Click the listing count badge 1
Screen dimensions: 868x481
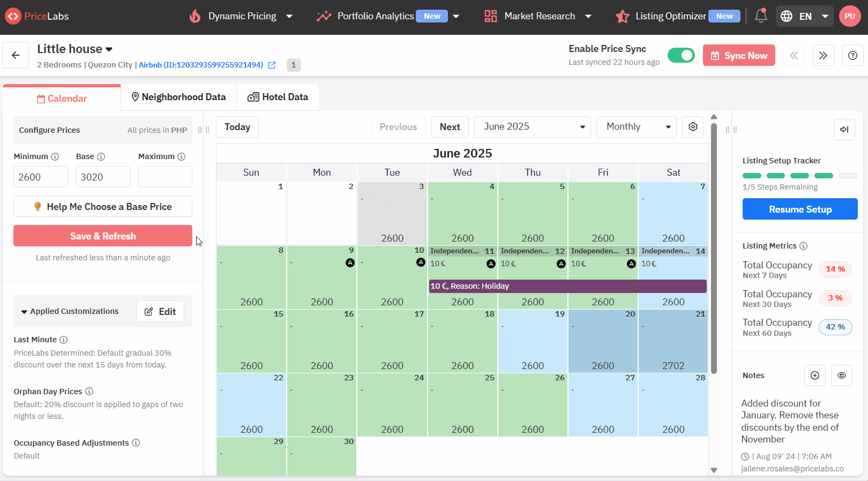[294, 65]
